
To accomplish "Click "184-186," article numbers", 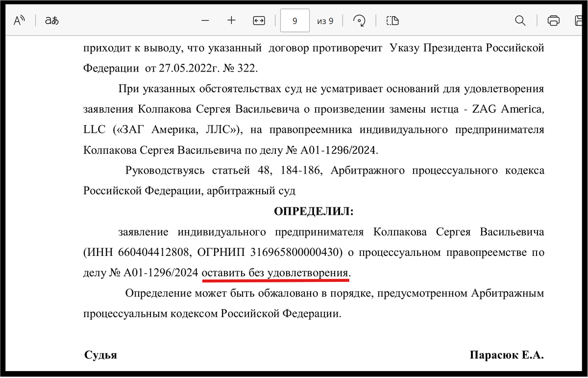I will pyautogui.click(x=301, y=170).
